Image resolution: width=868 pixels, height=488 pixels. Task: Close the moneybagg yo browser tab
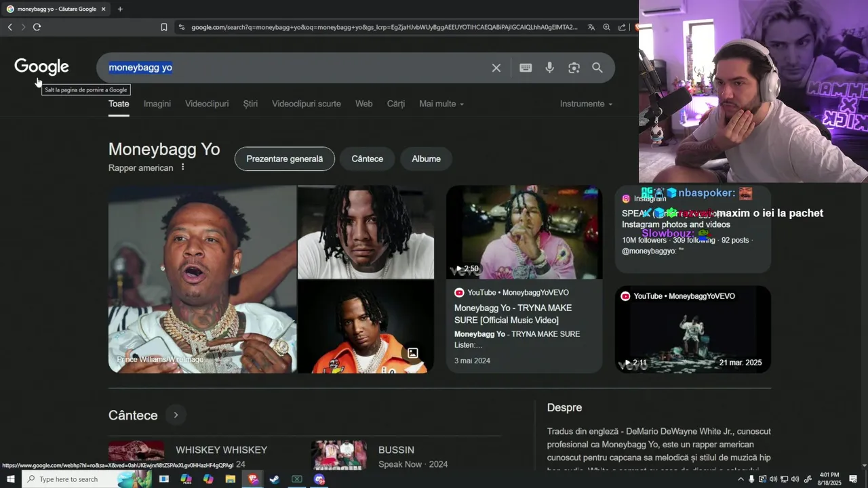point(103,9)
